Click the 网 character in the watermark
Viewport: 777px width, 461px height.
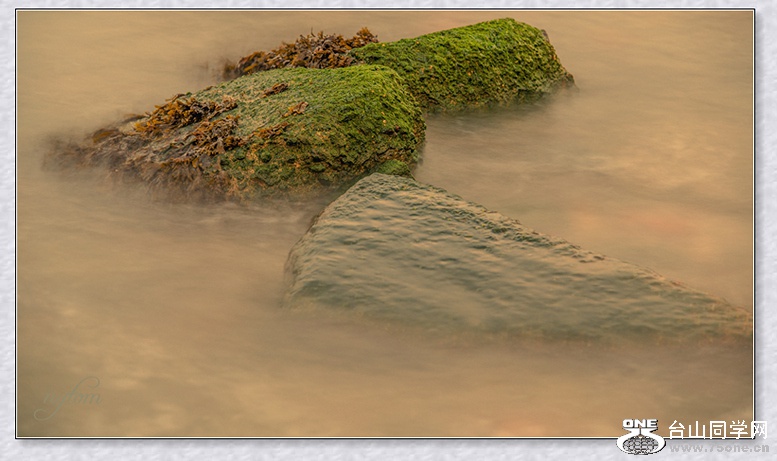(757, 430)
